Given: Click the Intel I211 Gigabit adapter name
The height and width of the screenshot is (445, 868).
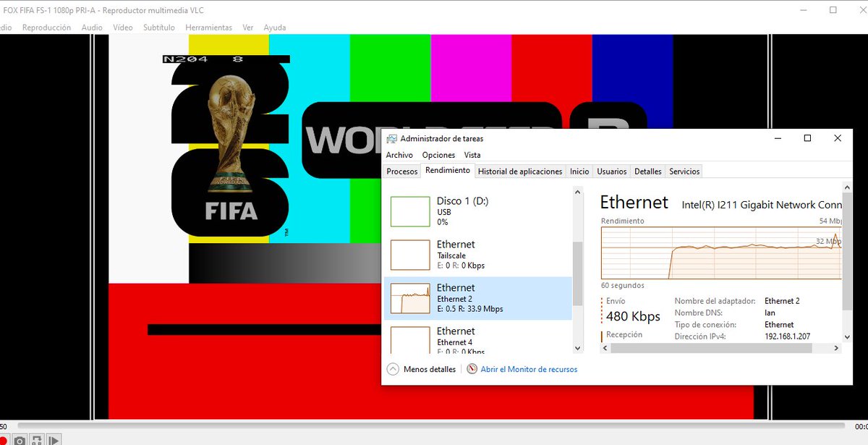Looking at the screenshot, I should 762,205.
